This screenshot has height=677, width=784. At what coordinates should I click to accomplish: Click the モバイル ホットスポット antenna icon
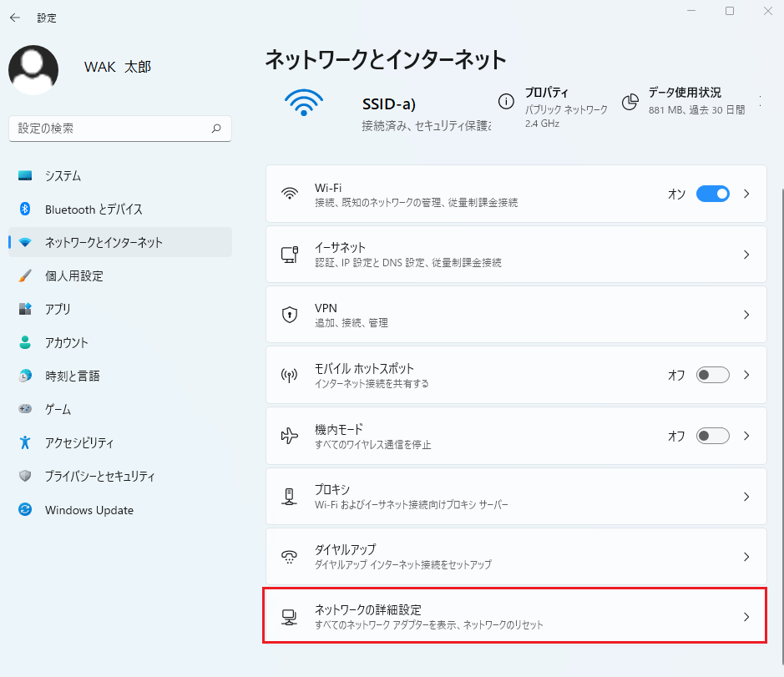click(x=290, y=375)
